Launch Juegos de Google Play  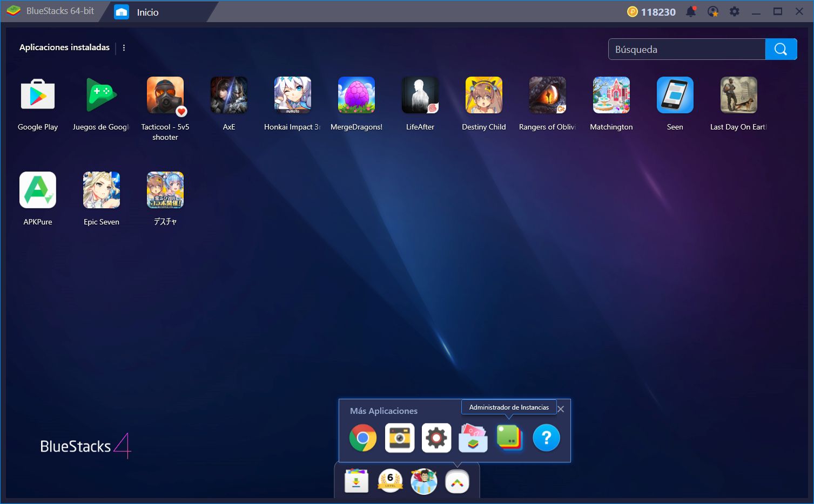(102, 95)
